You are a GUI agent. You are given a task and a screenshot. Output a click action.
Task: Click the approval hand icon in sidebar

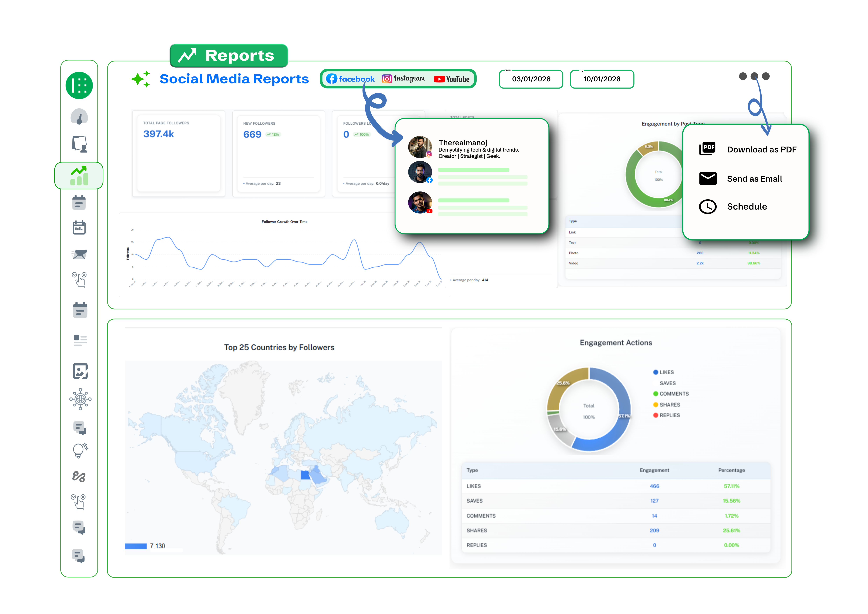click(x=79, y=279)
